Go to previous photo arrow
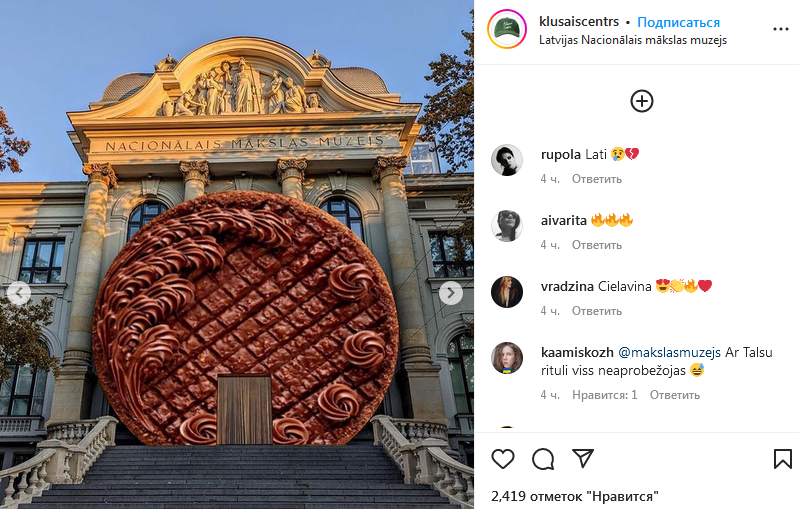The image size is (799, 509). tap(19, 293)
